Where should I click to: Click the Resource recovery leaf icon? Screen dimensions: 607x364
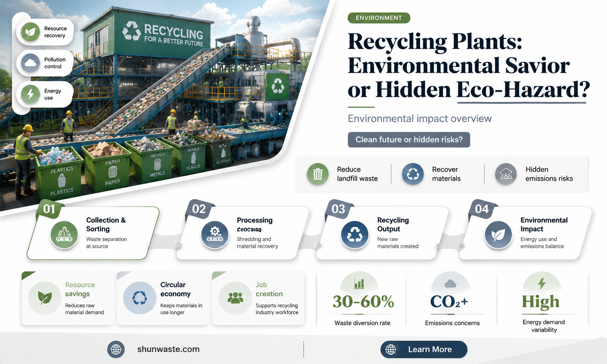[30, 32]
